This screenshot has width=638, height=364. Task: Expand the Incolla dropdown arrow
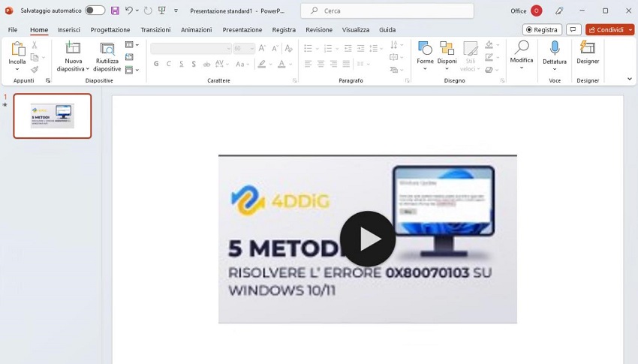17,69
